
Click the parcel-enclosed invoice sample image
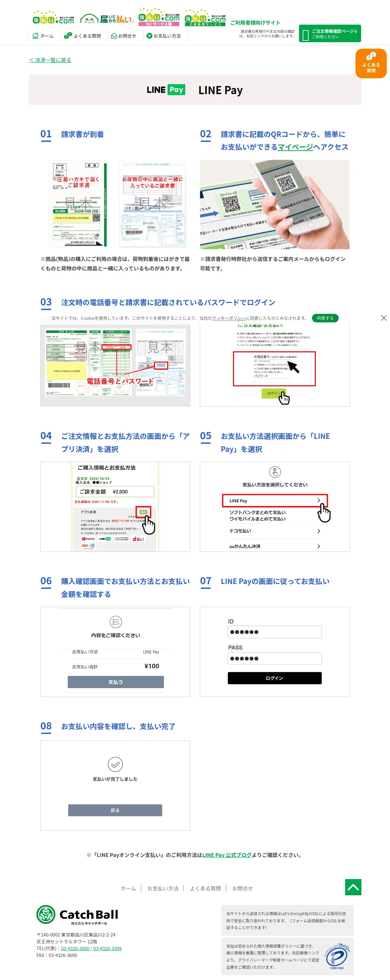point(153,204)
